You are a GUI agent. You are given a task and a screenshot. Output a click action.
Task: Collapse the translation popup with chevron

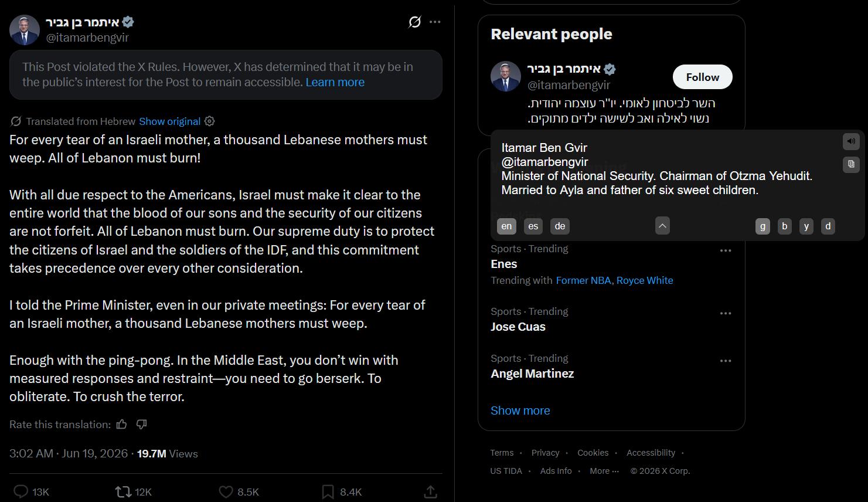pyautogui.click(x=662, y=226)
